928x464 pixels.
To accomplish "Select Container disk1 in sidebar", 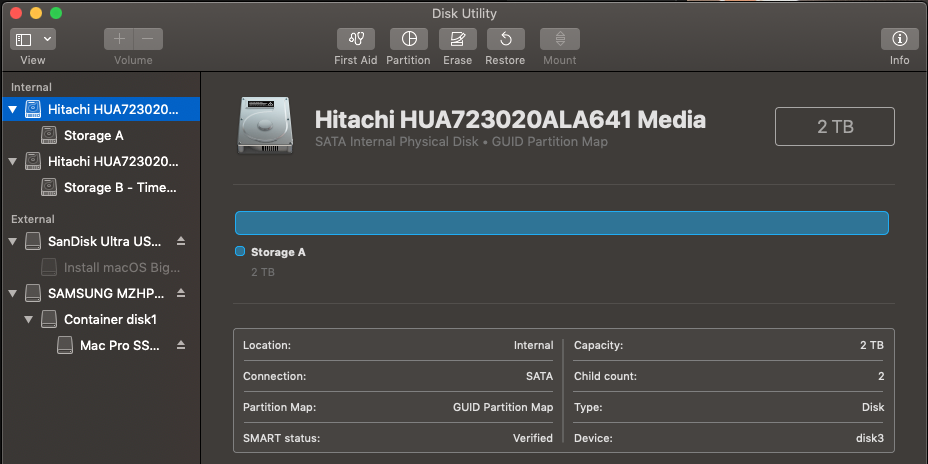I will pos(101,320).
